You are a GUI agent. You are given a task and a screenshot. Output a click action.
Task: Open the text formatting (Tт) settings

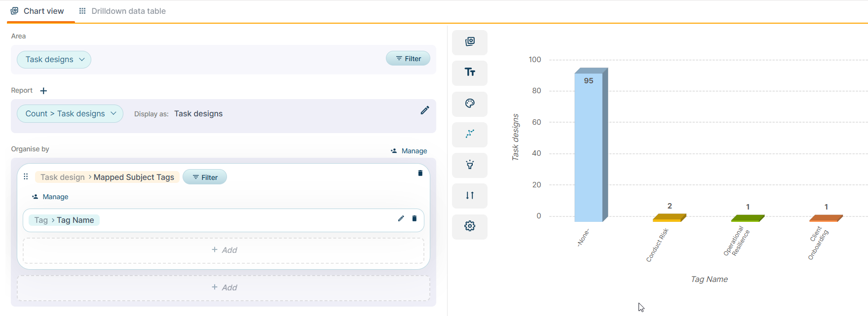click(470, 72)
